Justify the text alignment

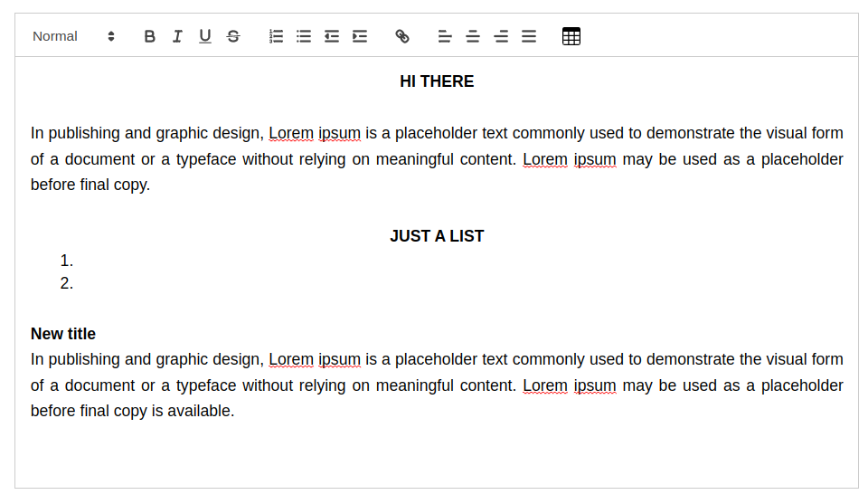(x=529, y=36)
